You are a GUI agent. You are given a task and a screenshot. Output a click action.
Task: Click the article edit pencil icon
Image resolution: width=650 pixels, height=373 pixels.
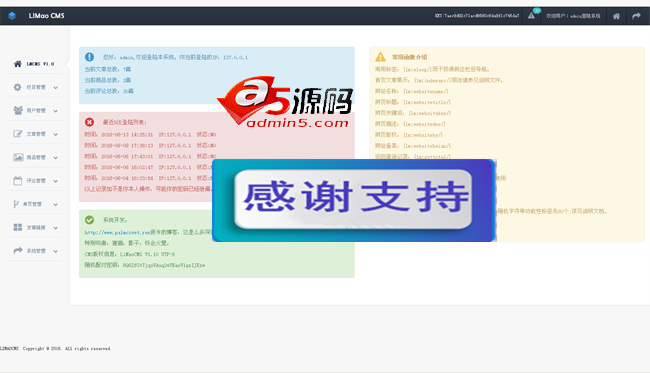coord(18,133)
